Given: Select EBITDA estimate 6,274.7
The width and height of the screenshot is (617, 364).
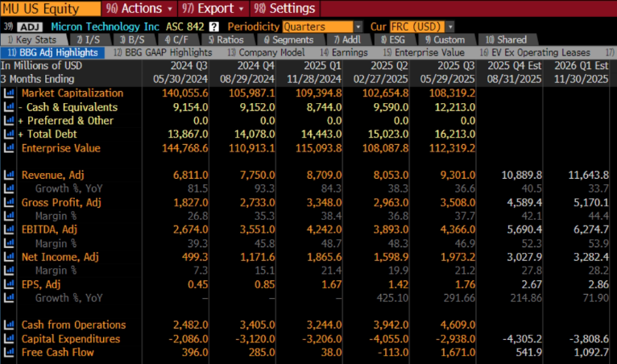Looking at the screenshot, I should (591, 230).
